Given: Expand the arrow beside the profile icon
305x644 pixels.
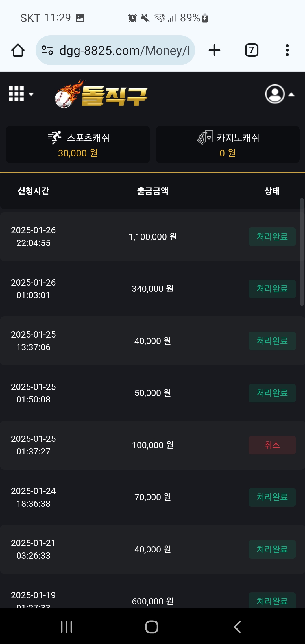Looking at the screenshot, I should point(291,95).
